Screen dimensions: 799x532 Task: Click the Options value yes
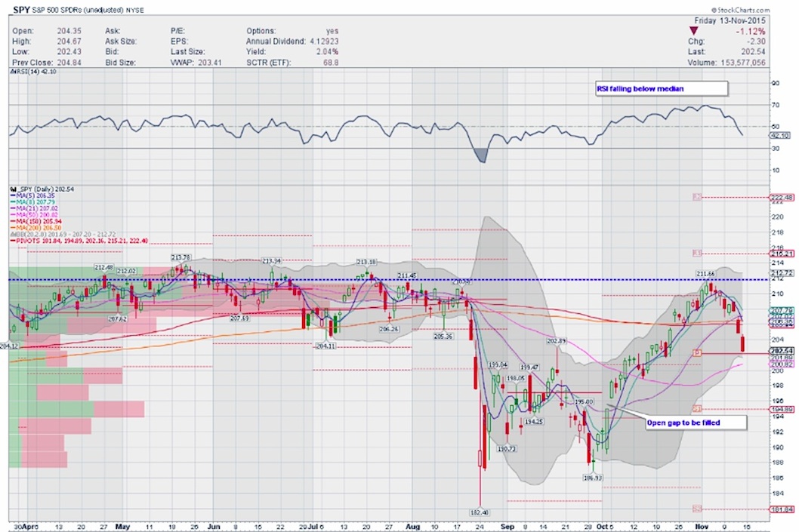[x=332, y=31]
